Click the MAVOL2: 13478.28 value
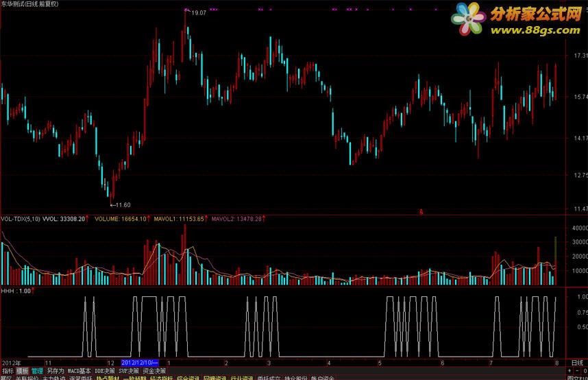This screenshot has height=380, width=588. (236, 219)
